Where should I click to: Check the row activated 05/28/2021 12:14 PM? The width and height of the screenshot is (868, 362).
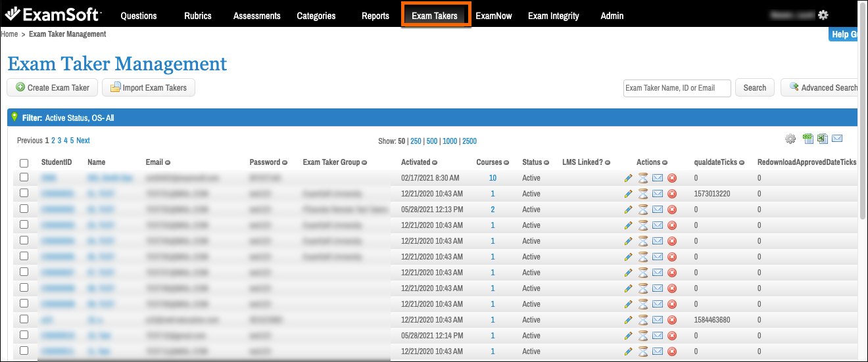tap(24, 335)
